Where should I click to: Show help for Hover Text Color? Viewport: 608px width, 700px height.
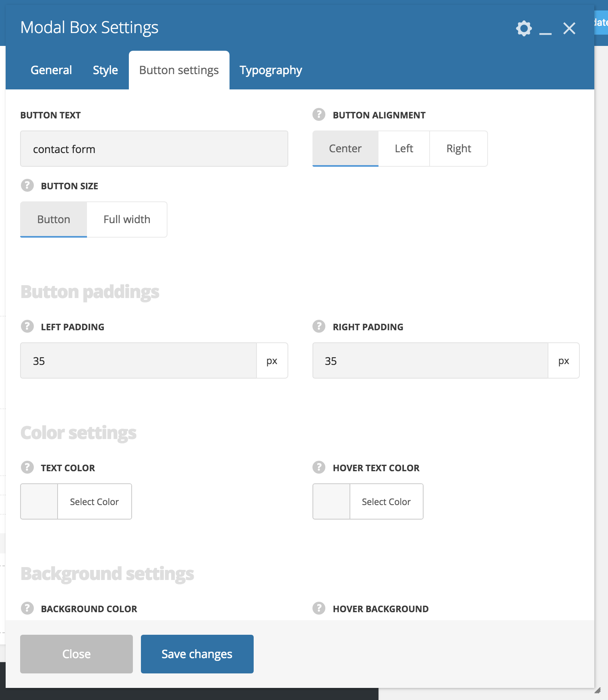click(x=319, y=468)
